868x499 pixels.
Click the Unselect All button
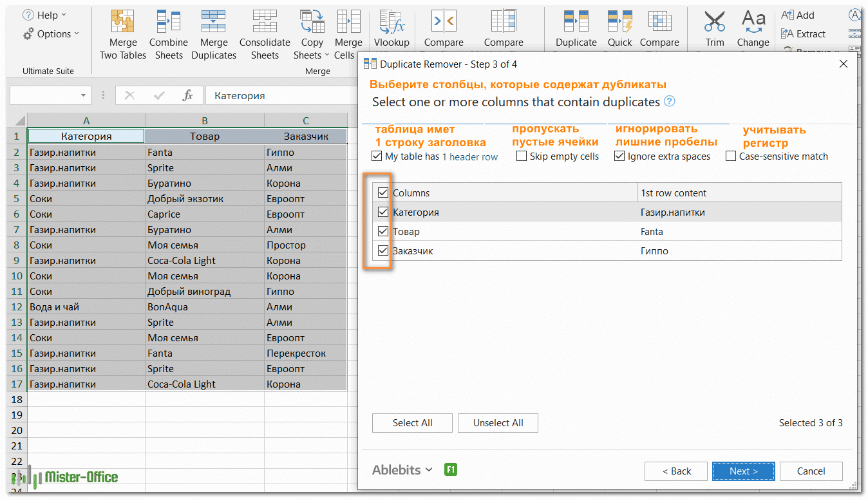click(498, 423)
